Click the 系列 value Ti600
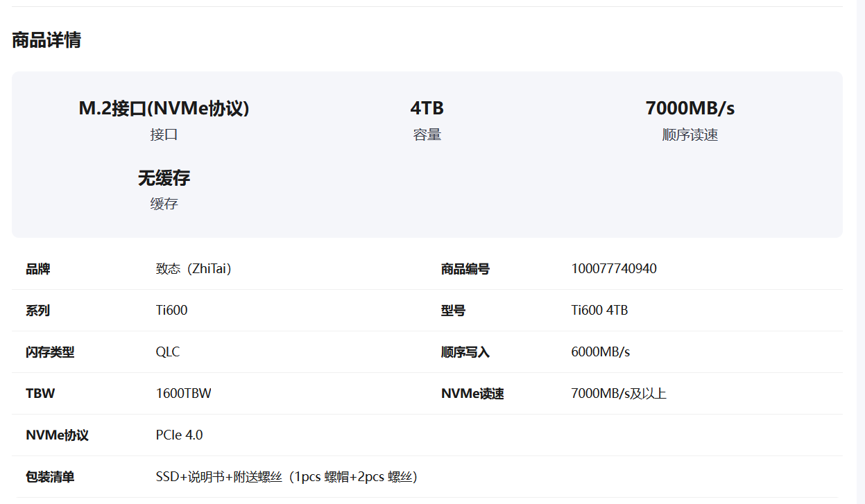This screenshot has width=865, height=504. 171,311
